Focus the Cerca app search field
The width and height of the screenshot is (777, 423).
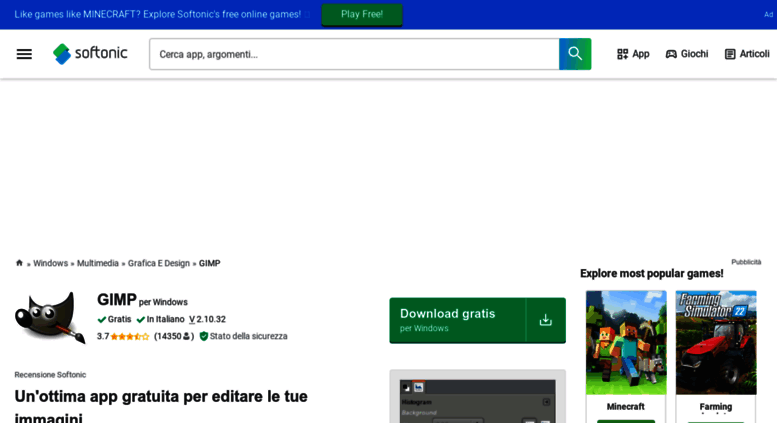[354, 54]
